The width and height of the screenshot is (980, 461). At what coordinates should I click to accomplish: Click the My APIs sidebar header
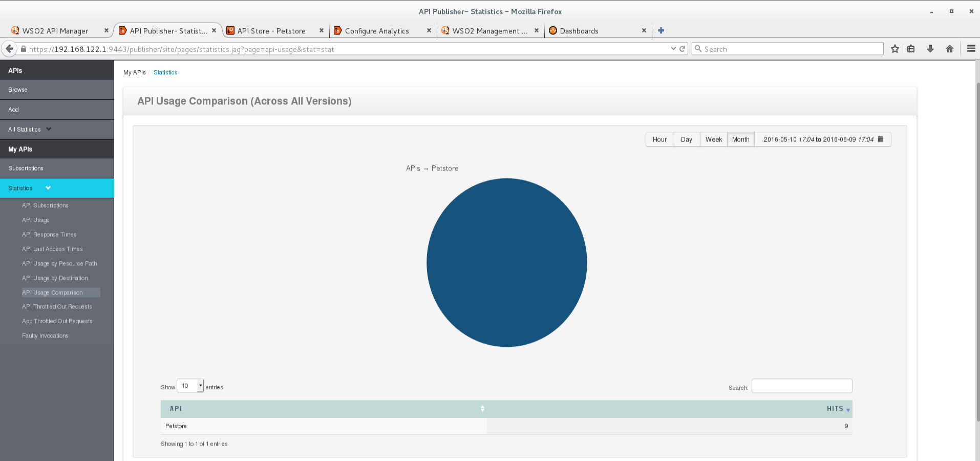[x=57, y=149]
